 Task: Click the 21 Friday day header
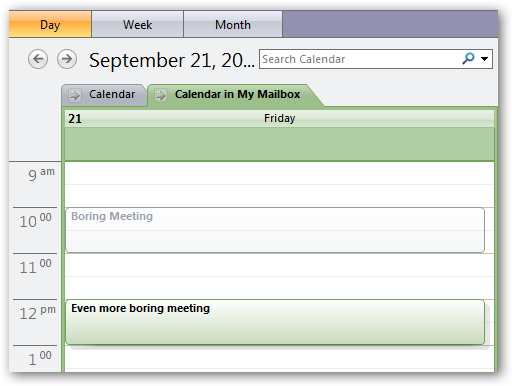pos(279,118)
